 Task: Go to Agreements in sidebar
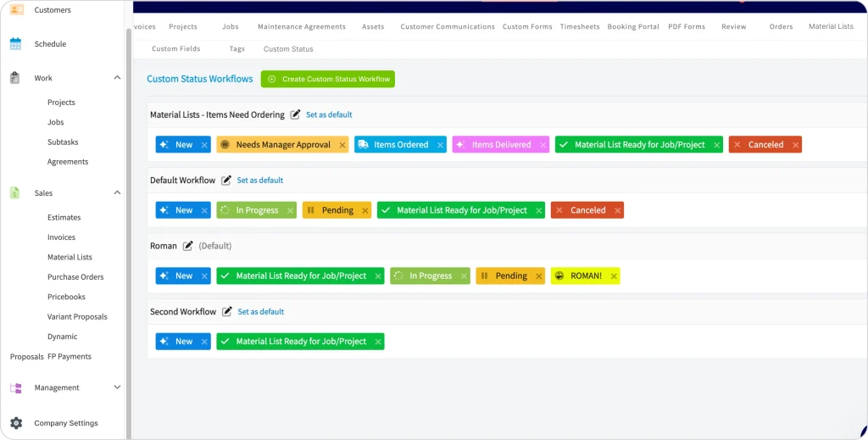68,162
